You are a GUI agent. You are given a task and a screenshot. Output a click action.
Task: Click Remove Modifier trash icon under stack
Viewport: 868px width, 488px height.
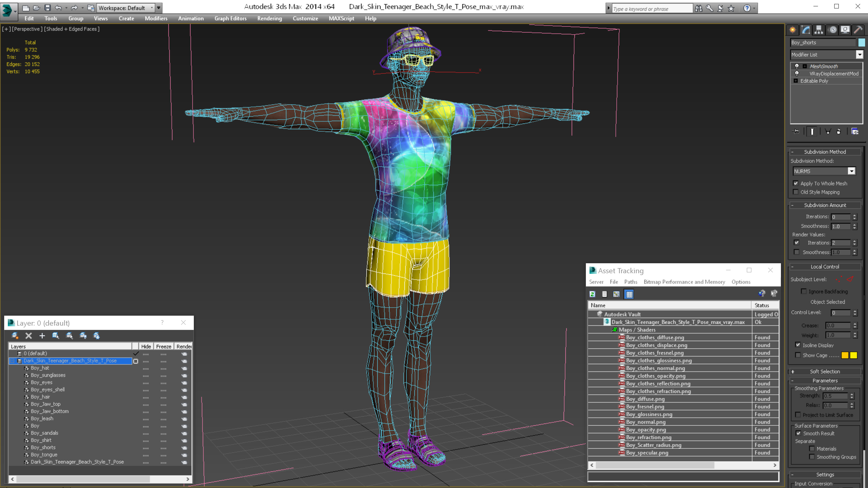pos(839,131)
